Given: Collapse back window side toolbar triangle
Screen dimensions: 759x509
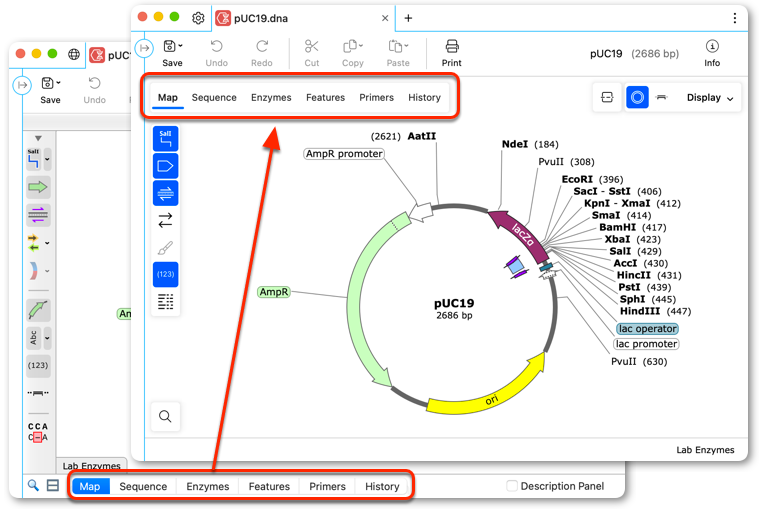Looking at the screenshot, I should [x=38, y=138].
